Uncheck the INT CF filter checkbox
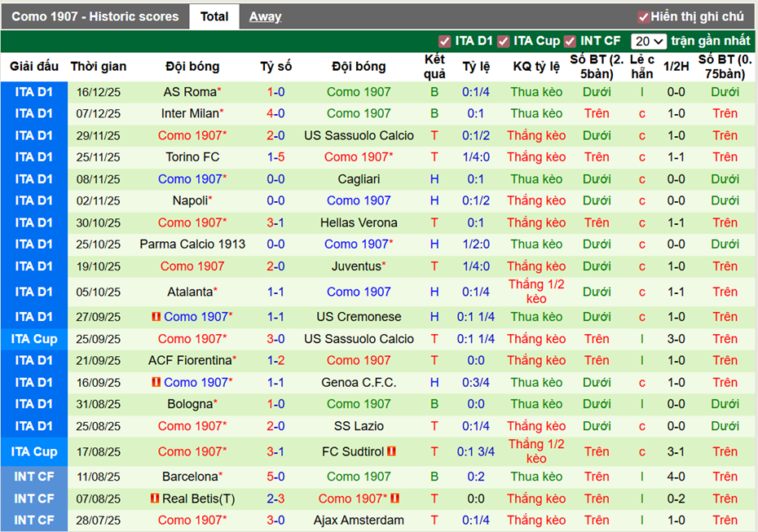The image size is (758, 532). point(570,42)
